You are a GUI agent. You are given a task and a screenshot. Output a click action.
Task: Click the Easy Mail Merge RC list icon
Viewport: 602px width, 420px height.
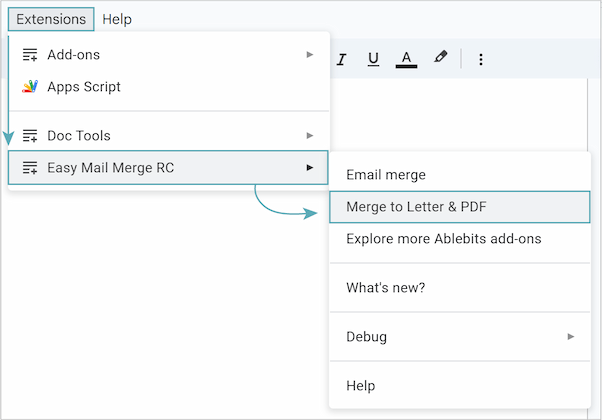pos(30,168)
